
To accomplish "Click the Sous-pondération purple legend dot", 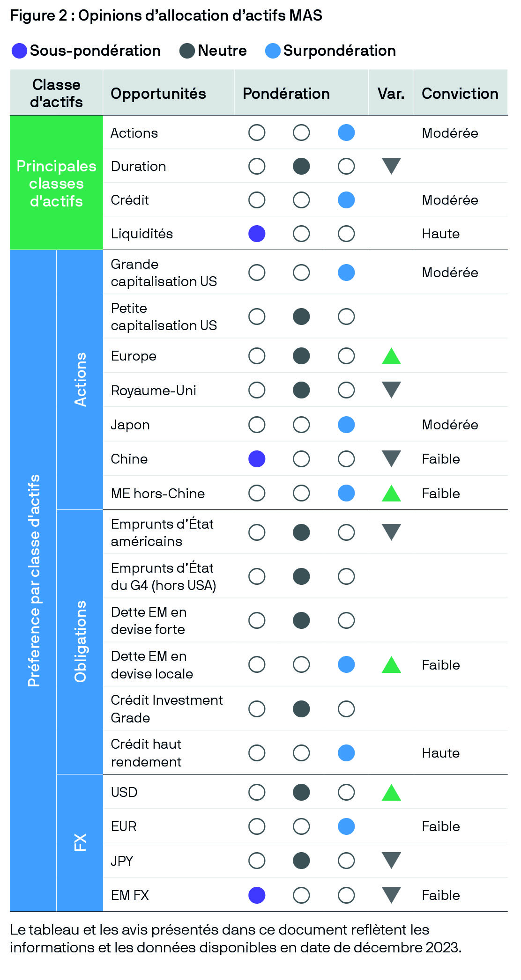I will point(19,51).
